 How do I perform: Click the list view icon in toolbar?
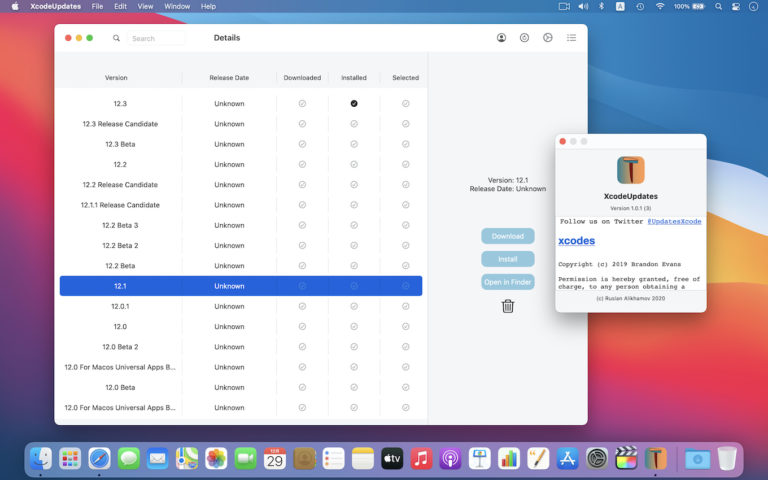coord(571,38)
